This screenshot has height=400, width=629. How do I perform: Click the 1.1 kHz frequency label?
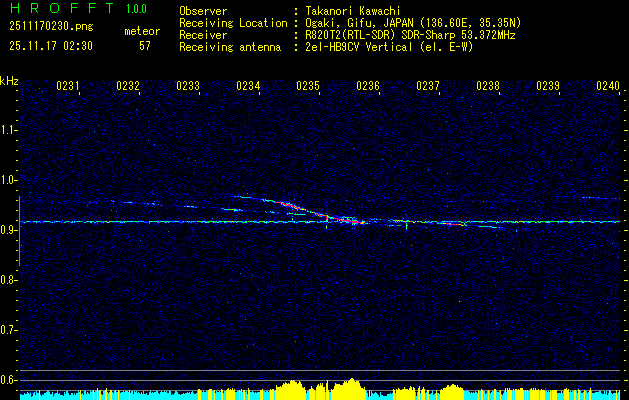tap(9, 130)
